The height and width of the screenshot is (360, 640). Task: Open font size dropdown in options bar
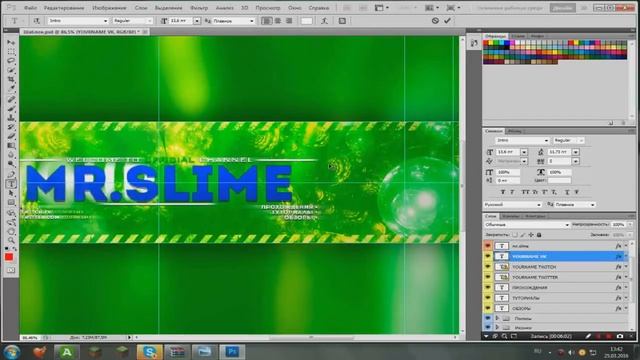click(x=197, y=21)
